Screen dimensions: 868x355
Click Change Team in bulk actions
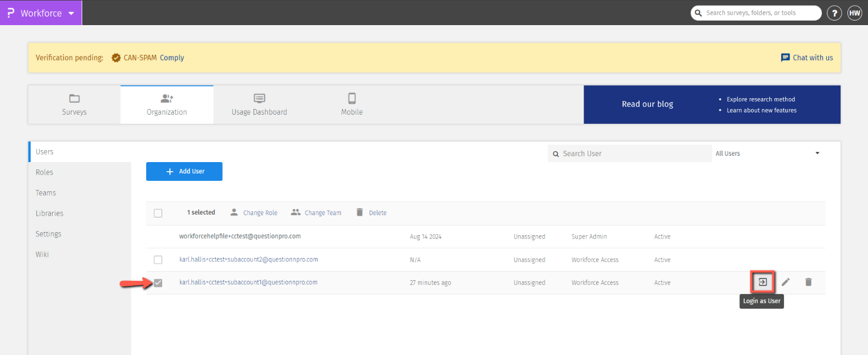coord(316,213)
